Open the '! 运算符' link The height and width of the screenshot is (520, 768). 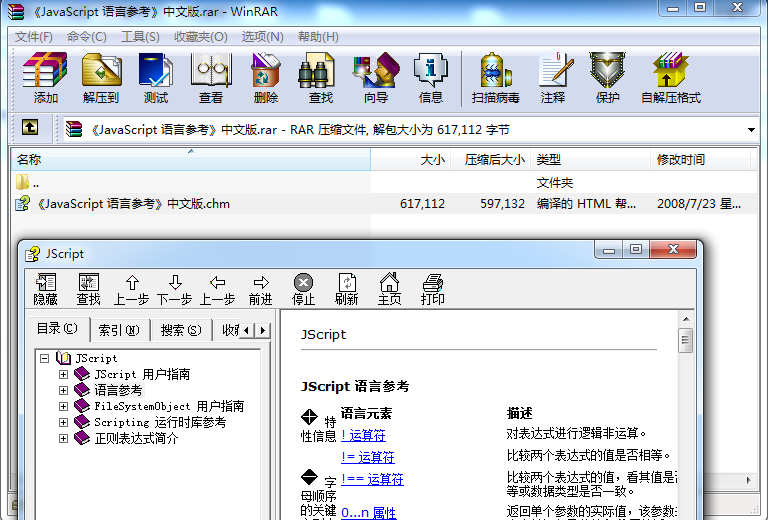coord(363,435)
